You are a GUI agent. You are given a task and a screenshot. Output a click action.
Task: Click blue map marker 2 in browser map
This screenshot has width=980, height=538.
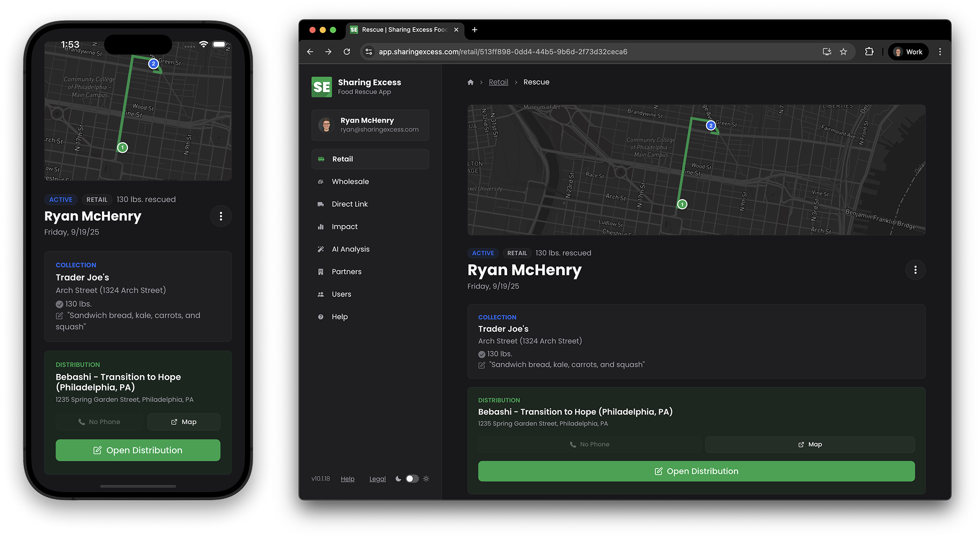coord(710,126)
